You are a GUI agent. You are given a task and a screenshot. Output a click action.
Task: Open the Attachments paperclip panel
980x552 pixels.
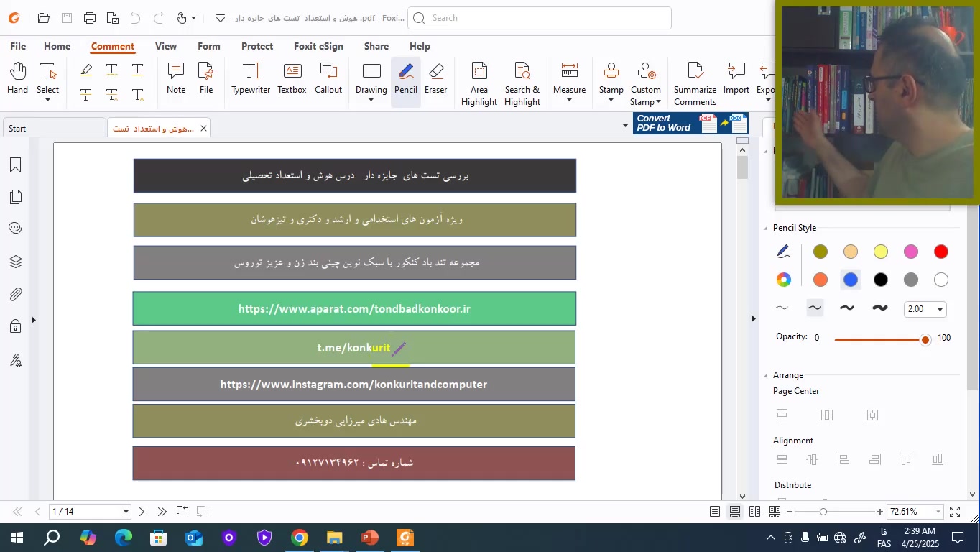15,294
